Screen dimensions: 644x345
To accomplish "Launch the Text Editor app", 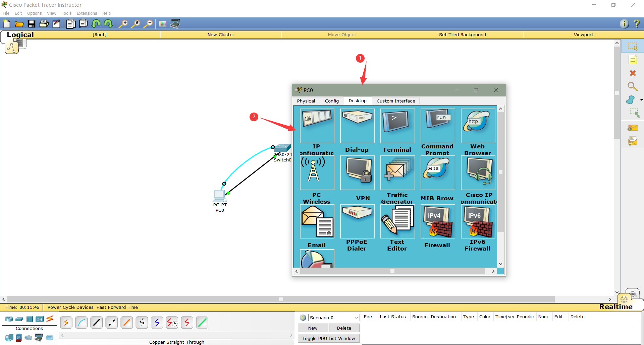I will click(397, 221).
